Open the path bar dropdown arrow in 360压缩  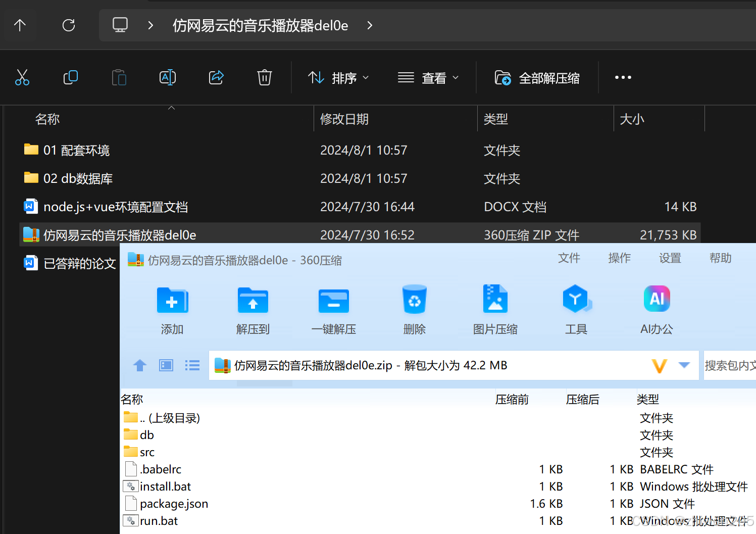684,365
